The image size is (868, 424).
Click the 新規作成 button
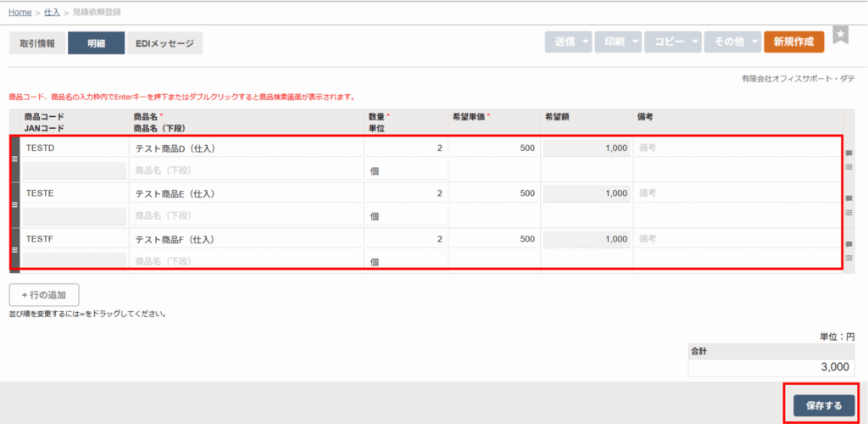793,42
